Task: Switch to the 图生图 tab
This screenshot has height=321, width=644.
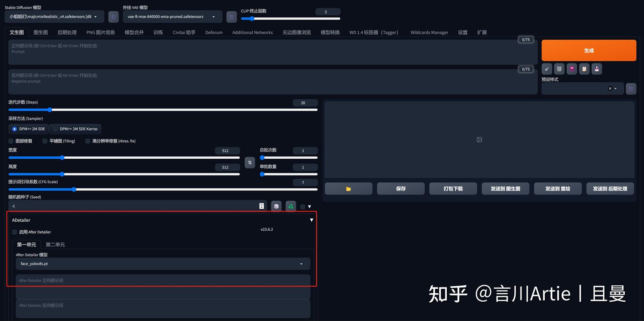Action: point(41,32)
